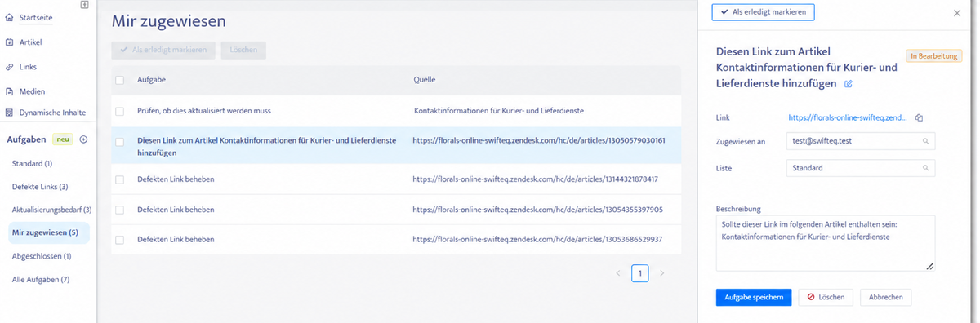Click the media icon beside Medien
The height and width of the screenshot is (323, 980).
click(x=10, y=91)
